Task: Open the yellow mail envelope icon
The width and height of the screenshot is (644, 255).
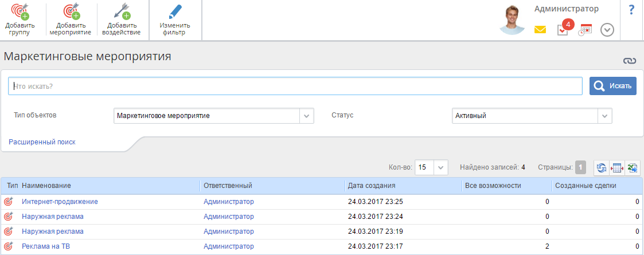Action: point(540,30)
